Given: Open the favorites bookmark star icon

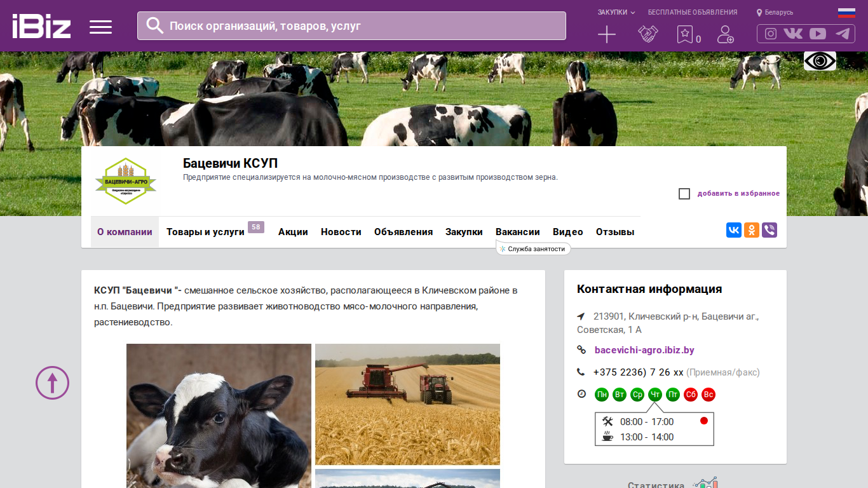Looking at the screenshot, I should pos(684,34).
